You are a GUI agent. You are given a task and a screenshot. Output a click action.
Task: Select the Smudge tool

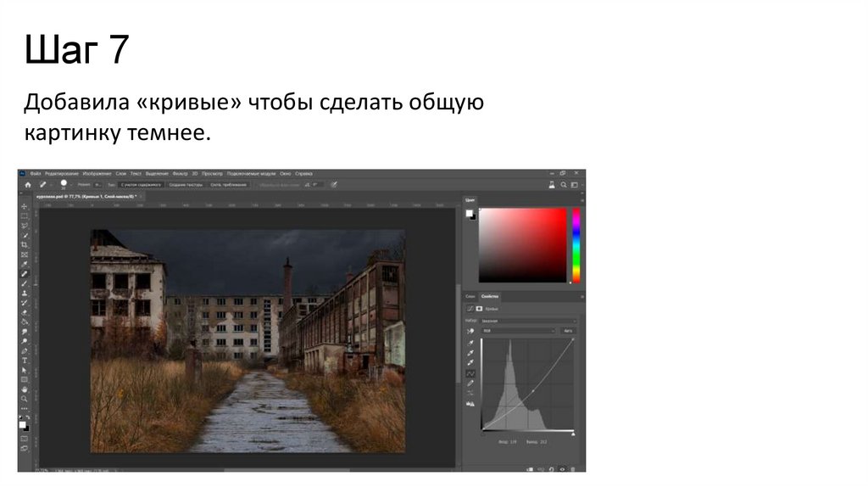click(24, 332)
